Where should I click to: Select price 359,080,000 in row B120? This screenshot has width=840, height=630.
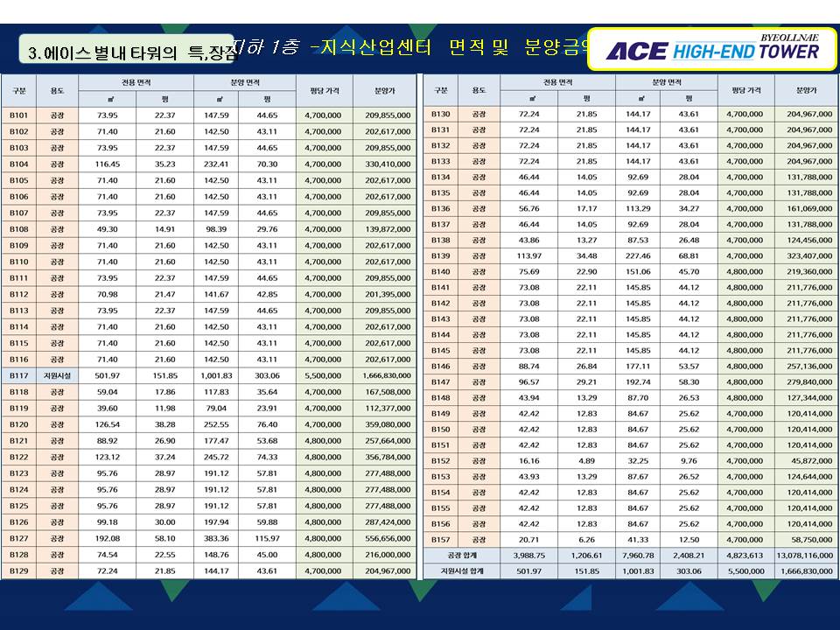pos(388,424)
